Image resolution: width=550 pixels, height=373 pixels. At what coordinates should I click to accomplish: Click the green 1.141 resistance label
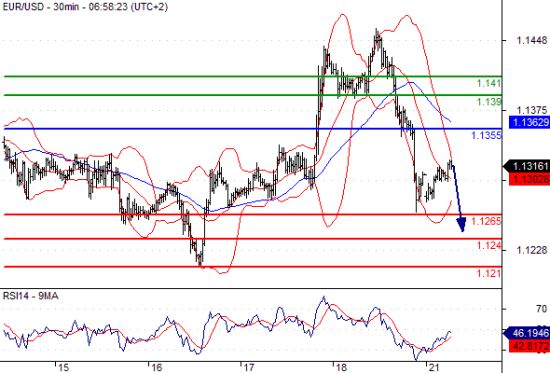(489, 84)
